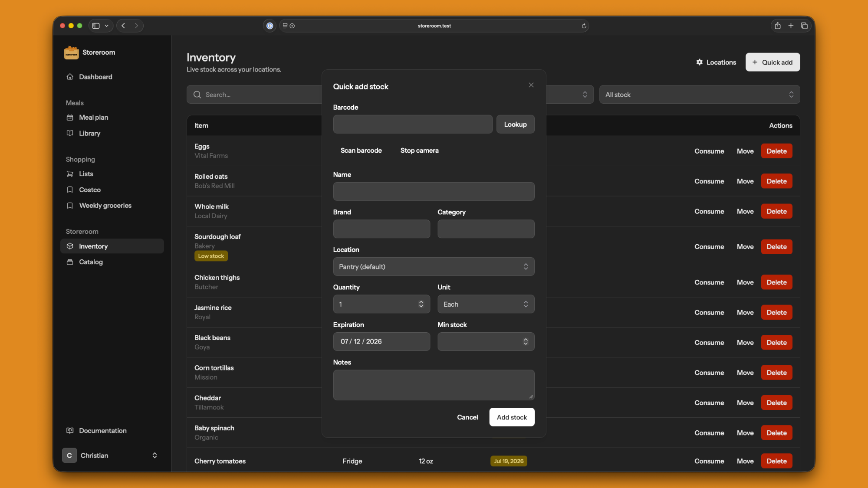Delete Baby spinach row
The width and height of the screenshot is (868, 488).
click(776, 433)
